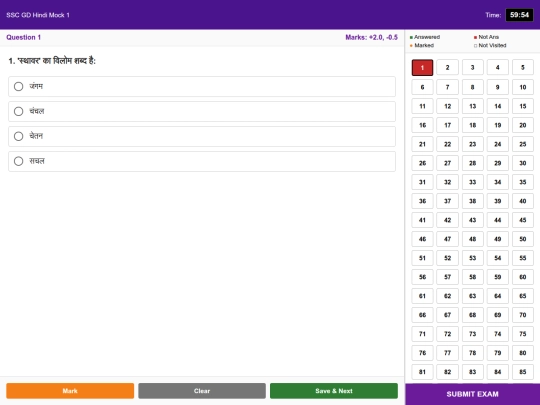
Task: Go to question 79
Action: click(498, 352)
